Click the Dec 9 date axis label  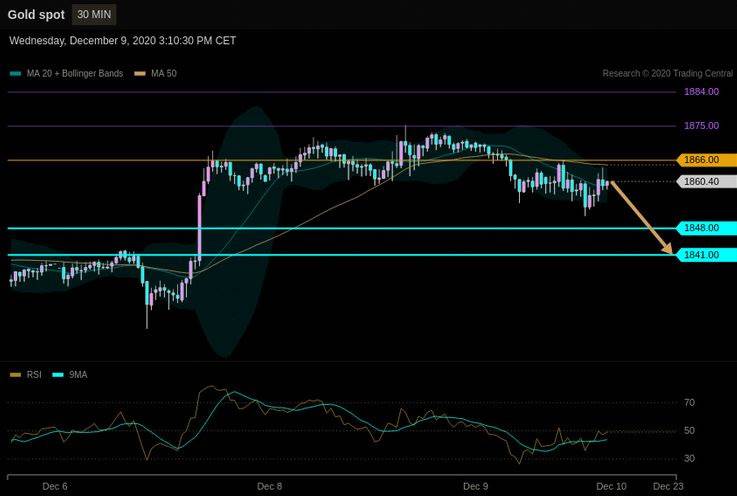click(475, 486)
